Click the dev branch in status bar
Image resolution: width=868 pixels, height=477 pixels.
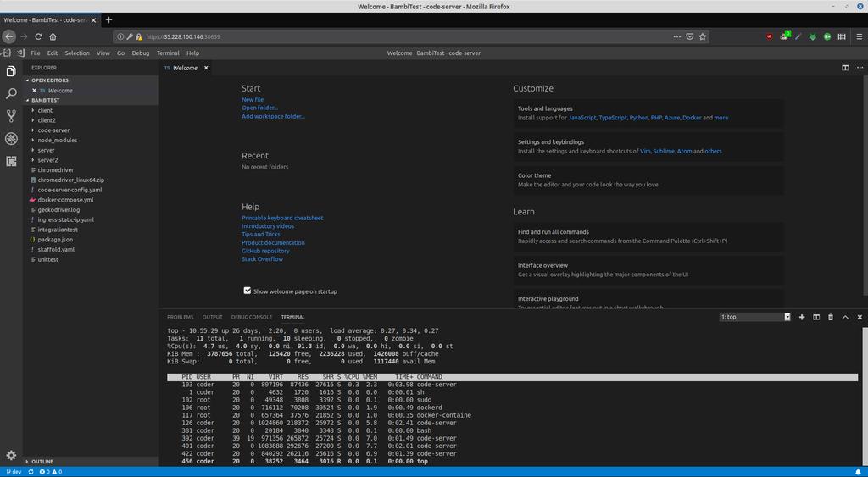tap(14, 472)
